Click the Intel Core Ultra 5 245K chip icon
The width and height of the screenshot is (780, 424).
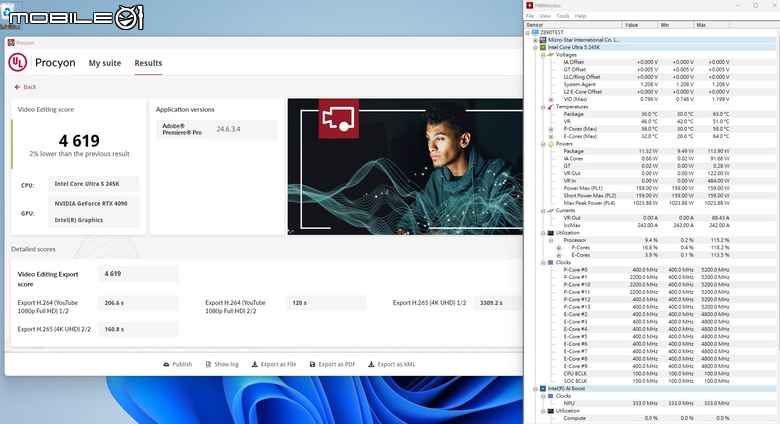pos(543,47)
